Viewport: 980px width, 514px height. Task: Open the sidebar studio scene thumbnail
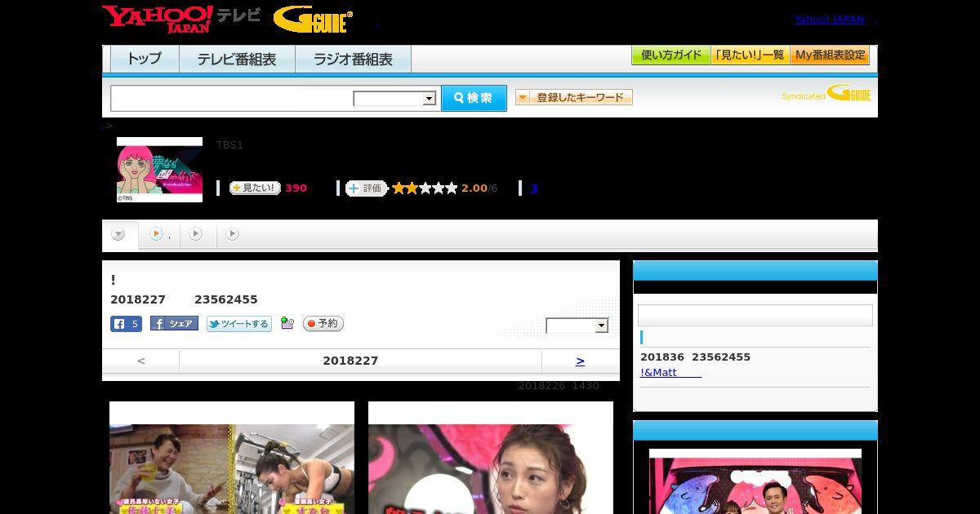(755, 481)
